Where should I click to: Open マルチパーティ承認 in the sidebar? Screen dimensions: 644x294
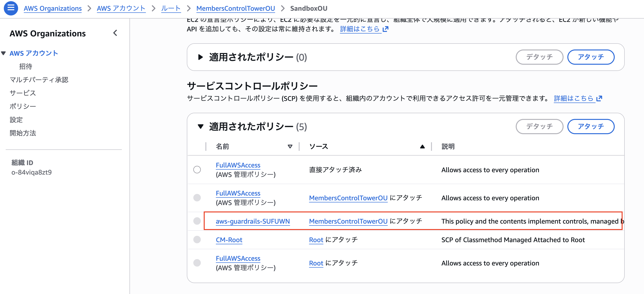coord(39,80)
